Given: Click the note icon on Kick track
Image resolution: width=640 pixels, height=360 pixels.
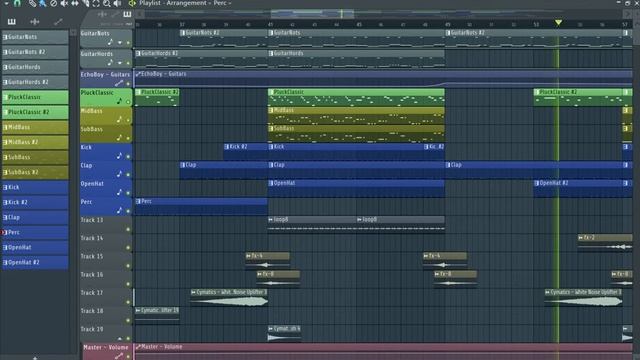Looking at the screenshot, I should (119, 156).
